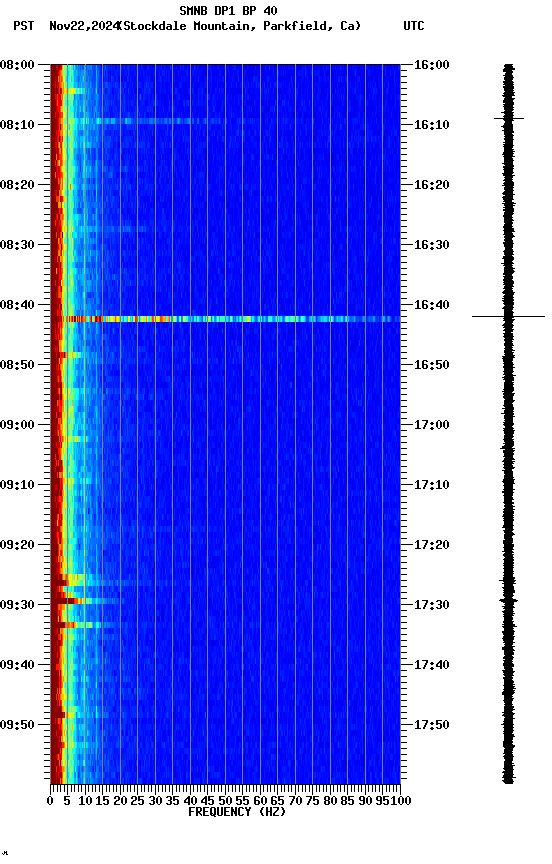Image resolution: width=552 pixels, height=864 pixels.
Task: Click the 16:00 UTC time label
Action: coord(431,65)
